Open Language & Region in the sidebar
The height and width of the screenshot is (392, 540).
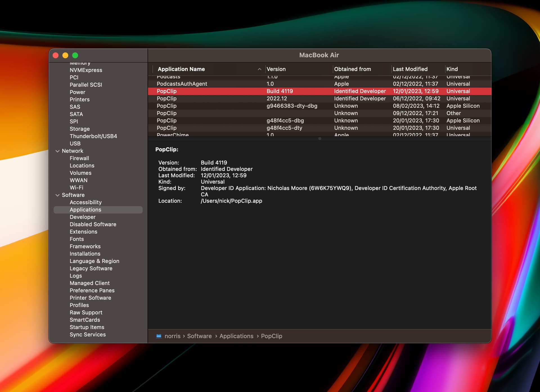[x=94, y=261]
